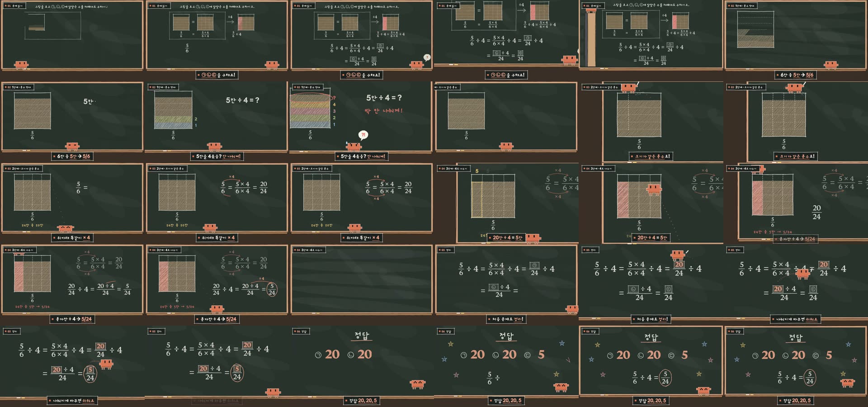Select the frame with the mascot on the pink-shaded grid
Image resolution: width=868 pixels, height=407 pixels.
(651, 203)
